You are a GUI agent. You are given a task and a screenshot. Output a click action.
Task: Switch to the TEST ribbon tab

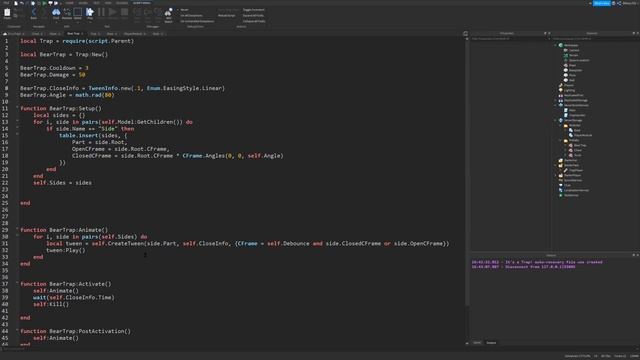pyautogui.click(x=96, y=3)
